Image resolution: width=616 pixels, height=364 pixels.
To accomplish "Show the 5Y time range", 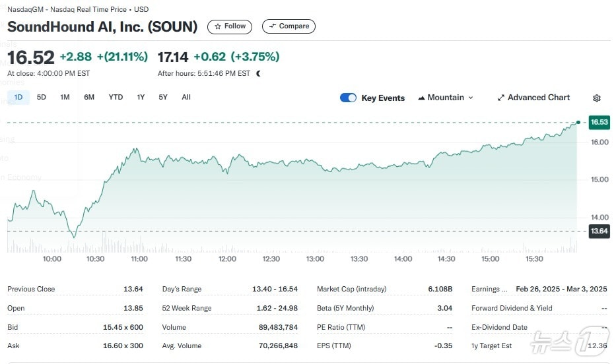I will click(x=163, y=98).
